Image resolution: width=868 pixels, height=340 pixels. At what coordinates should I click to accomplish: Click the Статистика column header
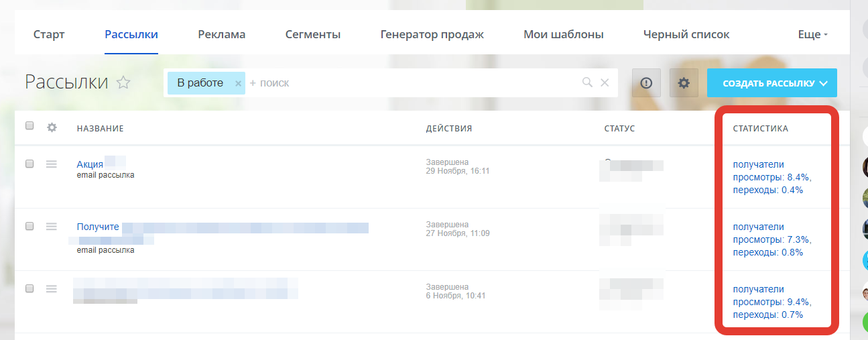click(761, 128)
